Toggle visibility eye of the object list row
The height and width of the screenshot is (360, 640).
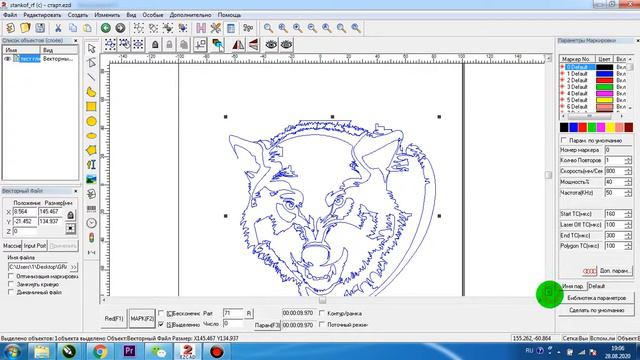click(7, 59)
